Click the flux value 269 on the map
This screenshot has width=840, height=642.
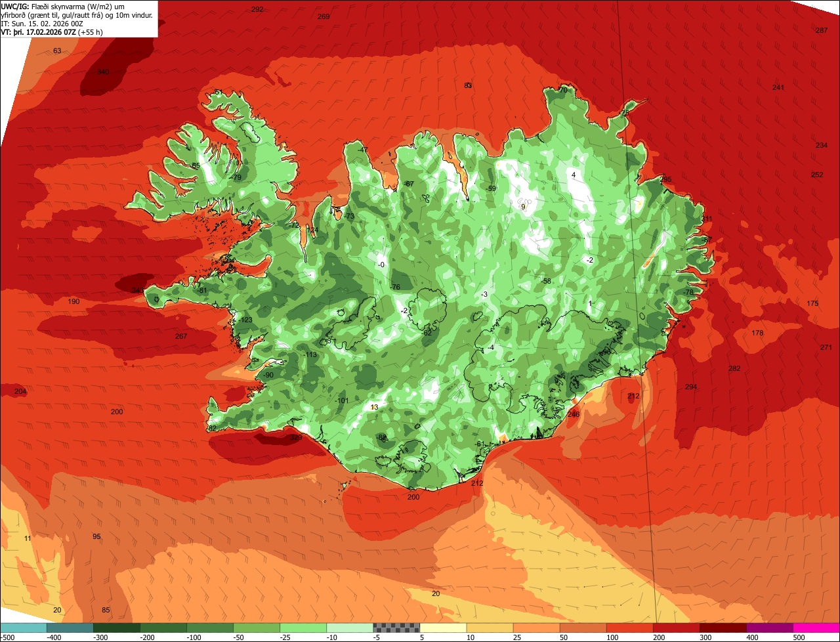(x=324, y=16)
